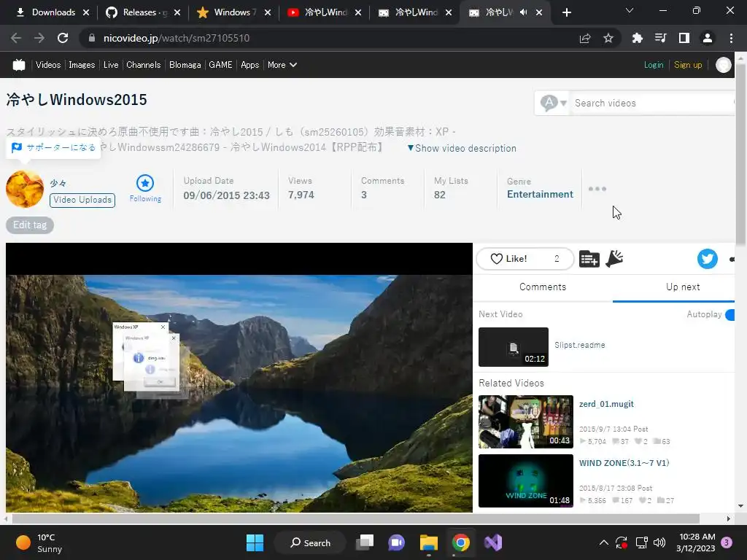Open the Live menu item
The width and height of the screenshot is (747, 560).
click(111, 65)
